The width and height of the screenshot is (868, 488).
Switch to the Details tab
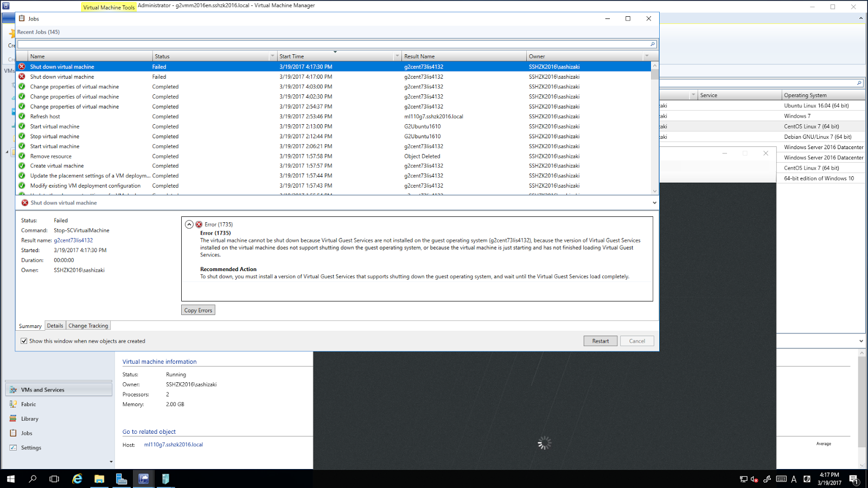coord(55,325)
